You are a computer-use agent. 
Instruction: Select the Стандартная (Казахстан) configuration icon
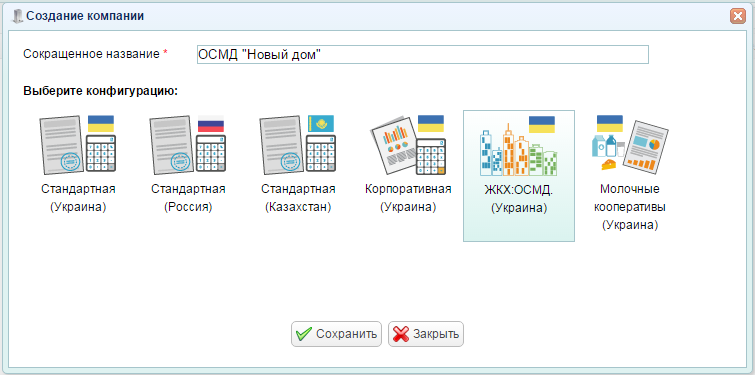298,145
